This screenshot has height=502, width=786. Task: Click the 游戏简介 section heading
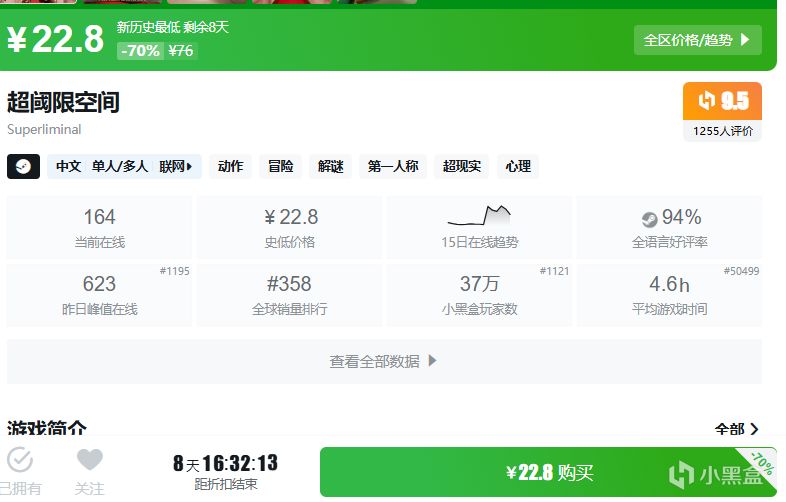click(x=47, y=428)
